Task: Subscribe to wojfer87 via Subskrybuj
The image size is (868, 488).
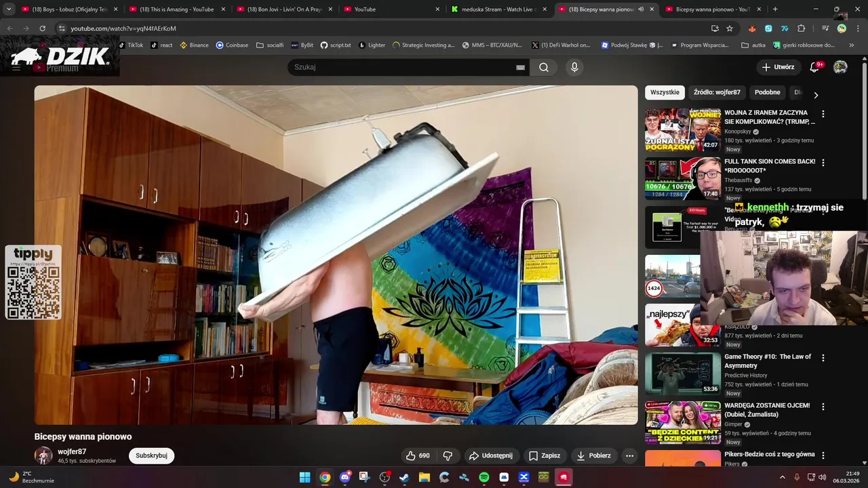Action: tap(151, 455)
